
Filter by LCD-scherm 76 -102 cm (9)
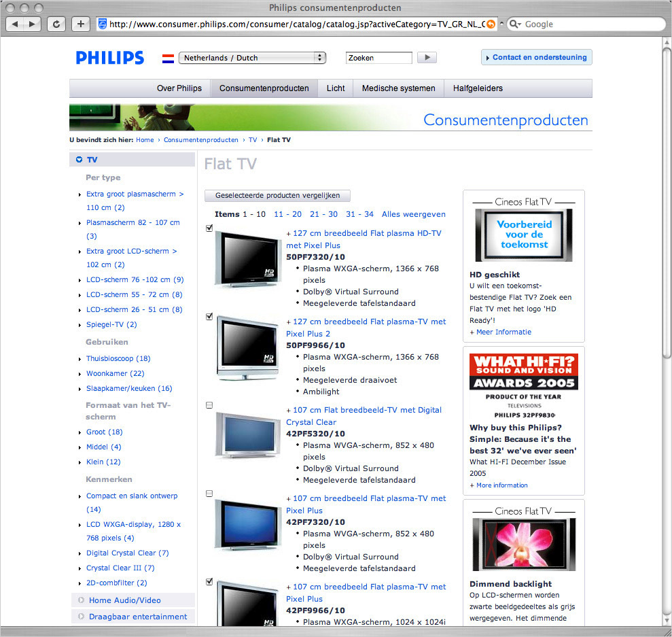pyautogui.click(x=135, y=279)
